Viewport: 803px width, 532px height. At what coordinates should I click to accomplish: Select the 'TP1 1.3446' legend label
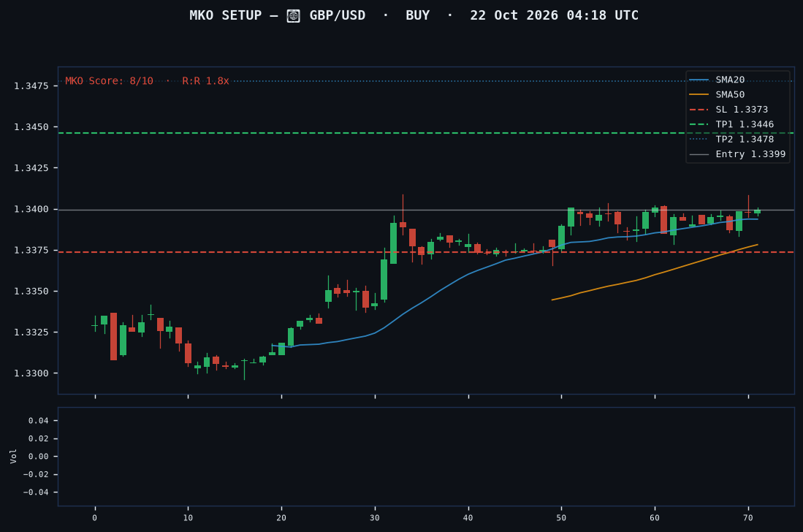(x=745, y=124)
